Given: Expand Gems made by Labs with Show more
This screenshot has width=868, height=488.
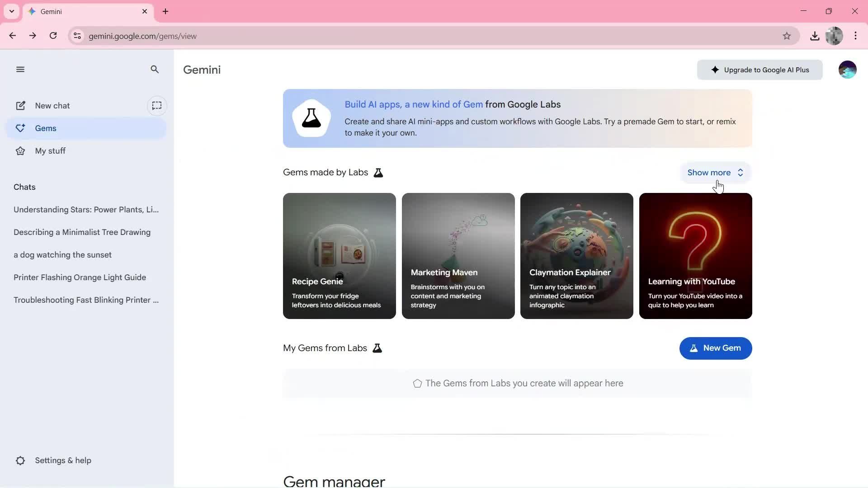Looking at the screenshot, I should pyautogui.click(x=715, y=173).
